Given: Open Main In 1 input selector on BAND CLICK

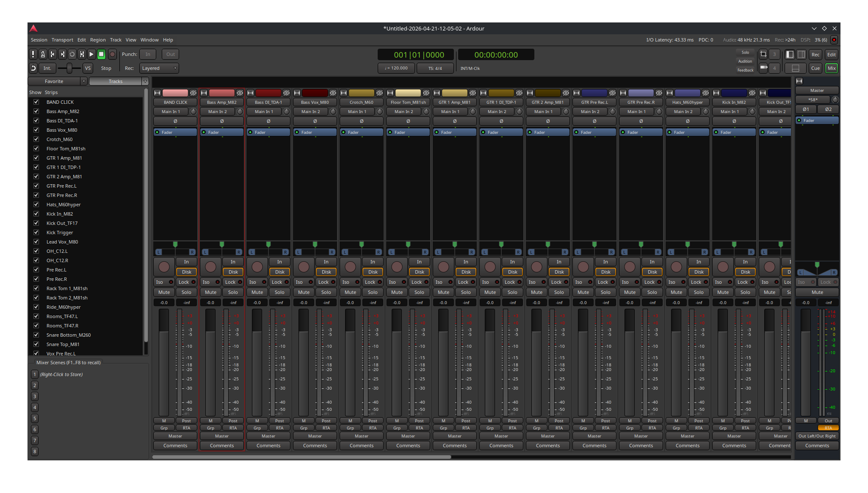Looking at the screenshot, I should pyautogui.click(x=171, y=111).
